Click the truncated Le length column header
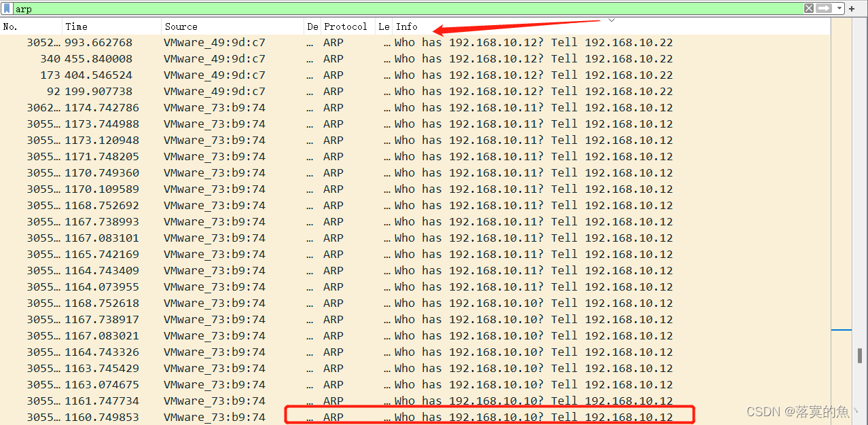The width and height of the screenshot is (868, 425). (x=384, y=26)
